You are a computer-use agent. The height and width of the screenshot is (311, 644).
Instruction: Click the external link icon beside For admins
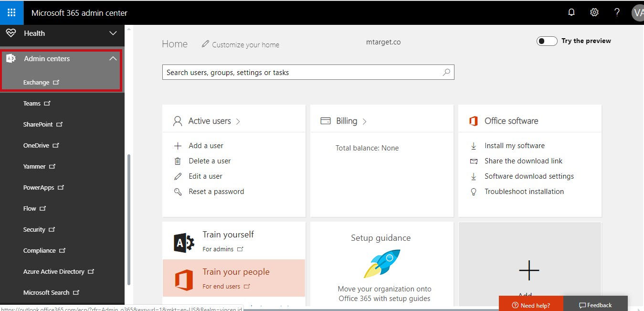[240, 249]
